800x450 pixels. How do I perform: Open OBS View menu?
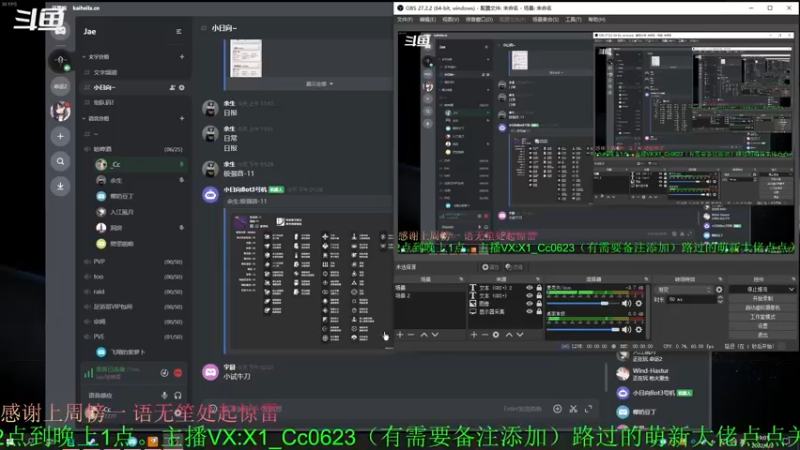coord(451,19)
